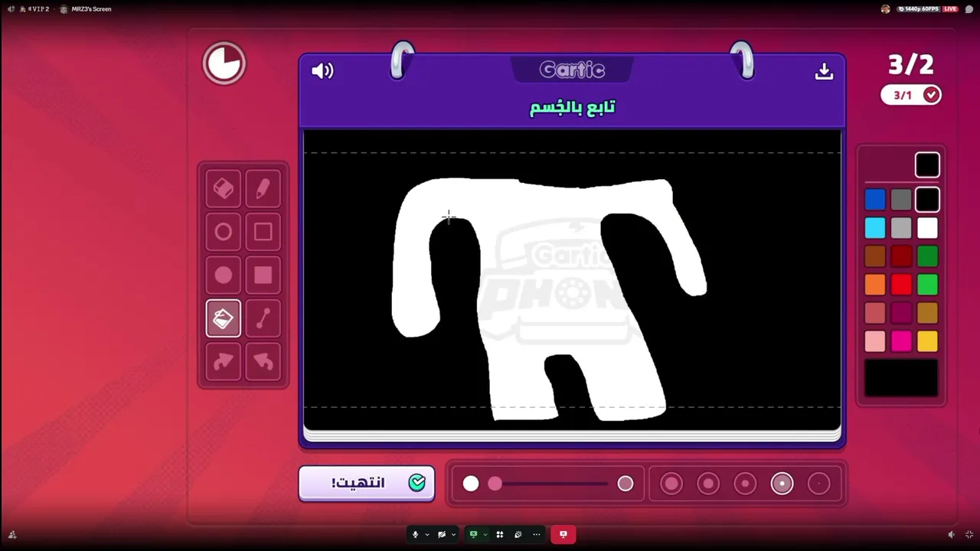This screenshot has height=551, width=980.
Task: Enter fullscreen for the stream
Action: [x=969, y=535]
